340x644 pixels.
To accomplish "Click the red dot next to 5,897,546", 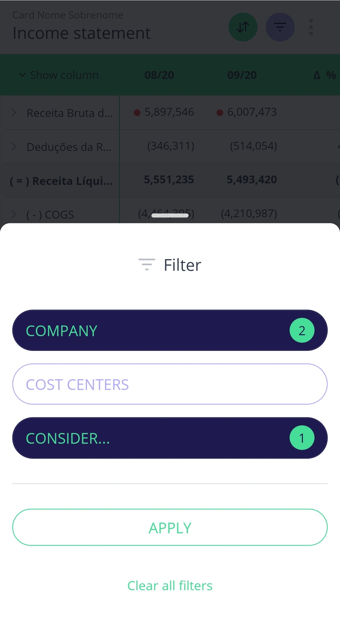I will [137, 112].
